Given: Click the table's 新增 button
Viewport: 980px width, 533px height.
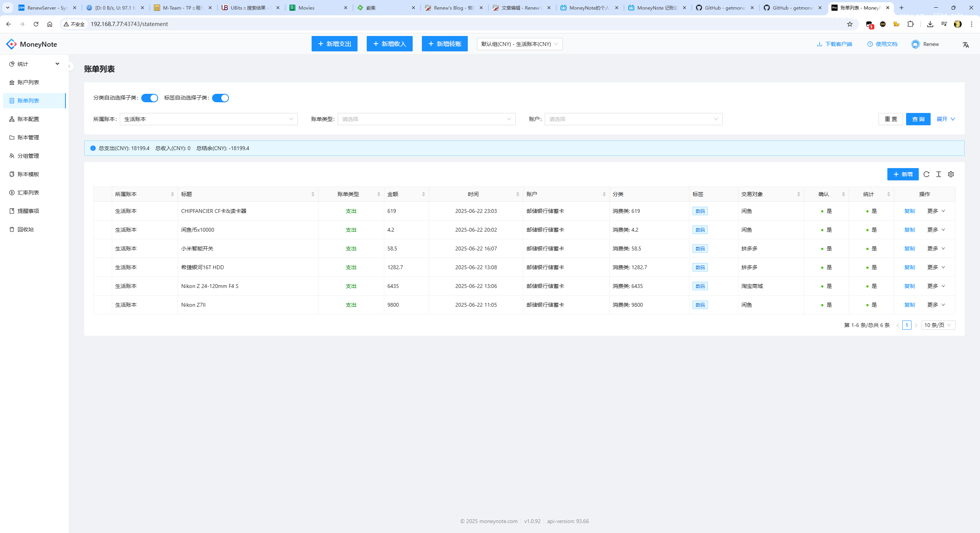Looking at the screenshot, I should (903, 174).
